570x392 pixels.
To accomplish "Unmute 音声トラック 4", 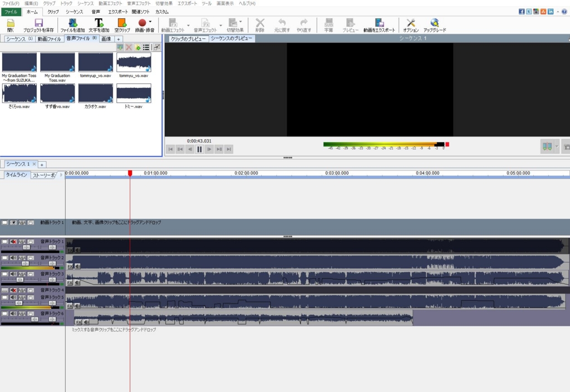I will 13,290.
